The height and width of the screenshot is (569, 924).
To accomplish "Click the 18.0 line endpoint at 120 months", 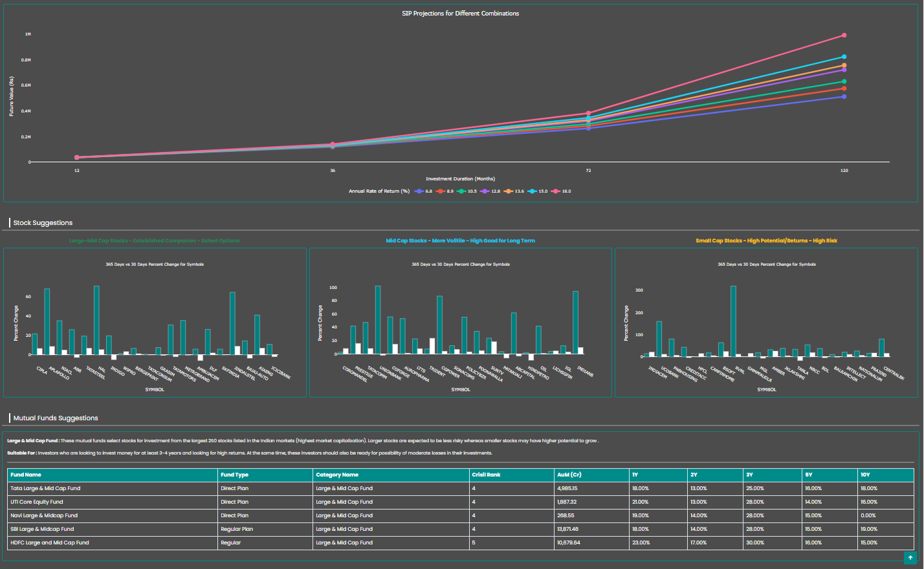I will tap(844, 36).
